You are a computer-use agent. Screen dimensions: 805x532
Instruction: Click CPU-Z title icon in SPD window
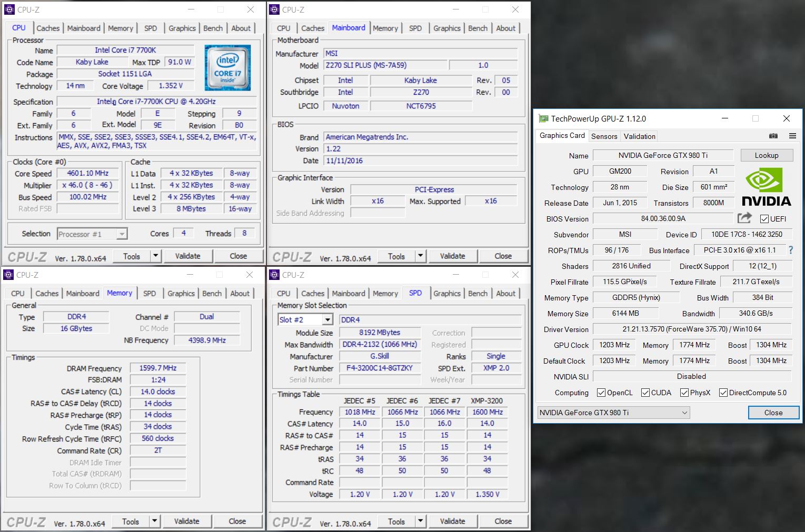(274, 275)
